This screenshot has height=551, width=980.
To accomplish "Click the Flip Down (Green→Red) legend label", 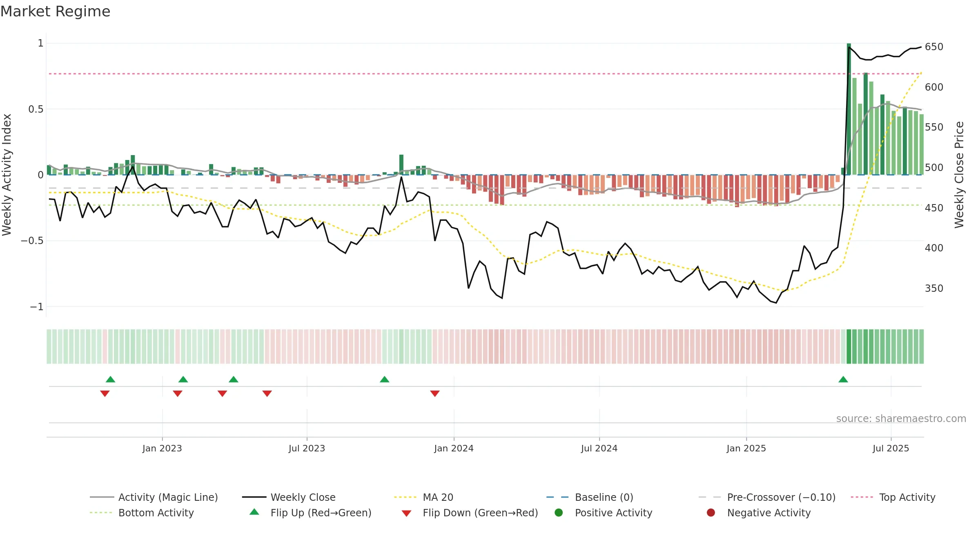I will pyautogui.click(x=480, y=513).
